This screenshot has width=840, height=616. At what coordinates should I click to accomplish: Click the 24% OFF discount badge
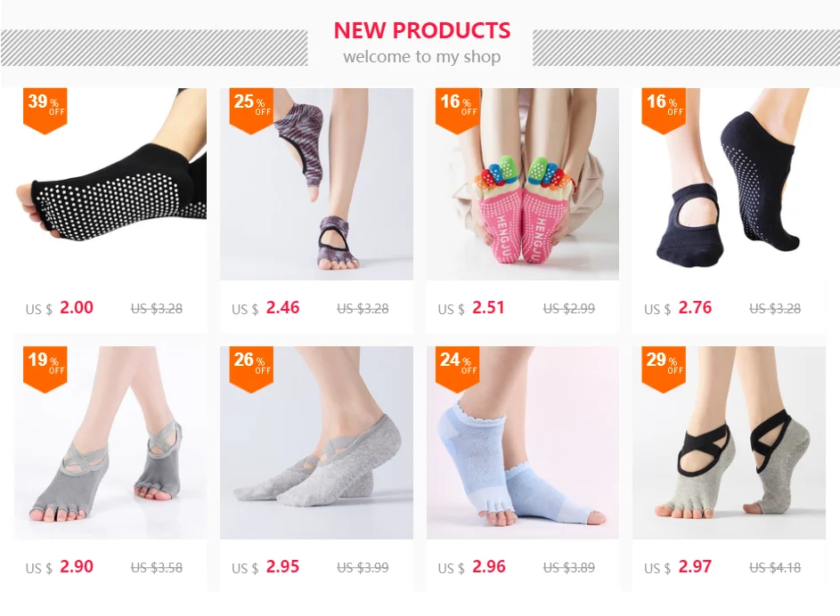click(x=458, y=369)
